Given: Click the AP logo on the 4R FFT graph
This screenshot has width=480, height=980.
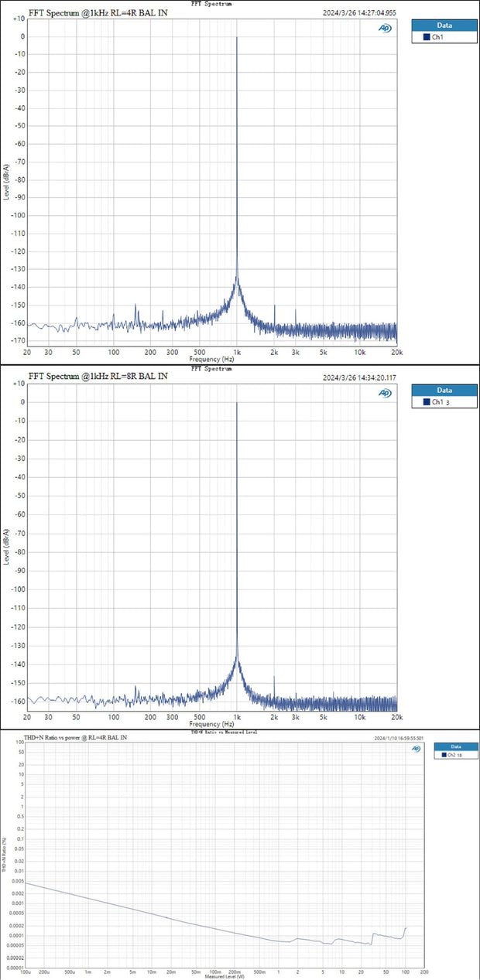Looking at the screenshot, I should 385,28.
